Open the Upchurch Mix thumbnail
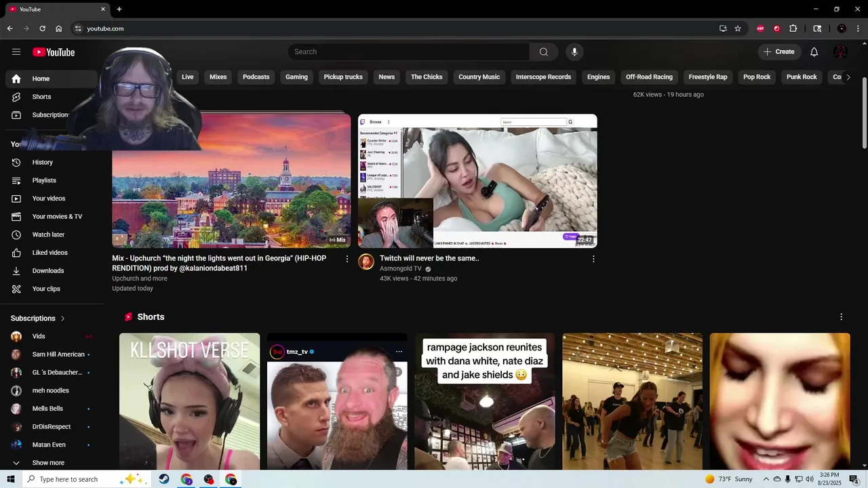 pos(231,181)
